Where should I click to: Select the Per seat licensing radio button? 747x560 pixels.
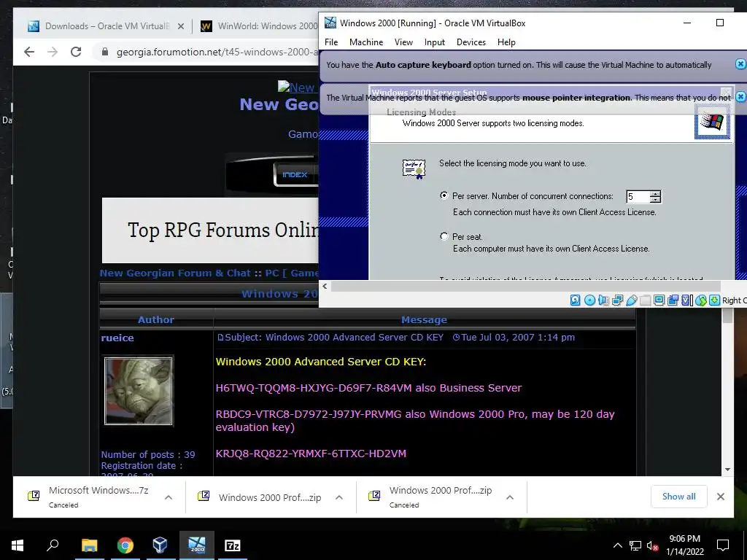click(x=444, y=236)
